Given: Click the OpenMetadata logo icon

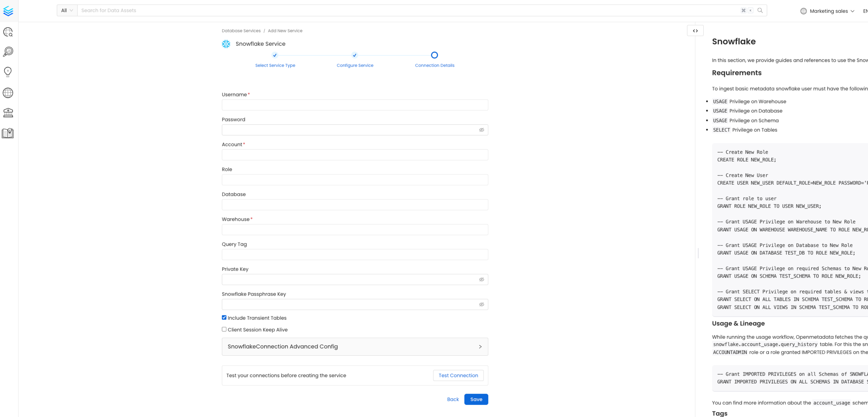Looking at the screenshot, I should [x=8, y=11].
